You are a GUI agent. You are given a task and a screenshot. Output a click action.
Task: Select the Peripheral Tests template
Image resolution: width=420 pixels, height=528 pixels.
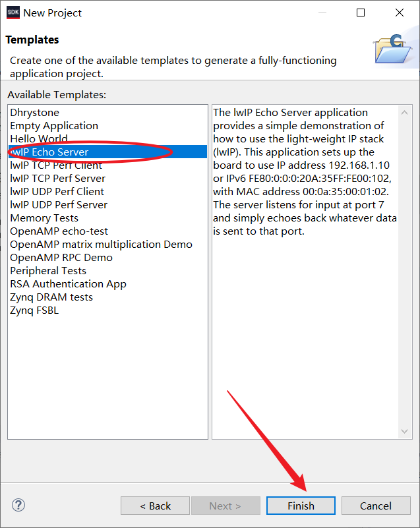click(x=48, y=271)
